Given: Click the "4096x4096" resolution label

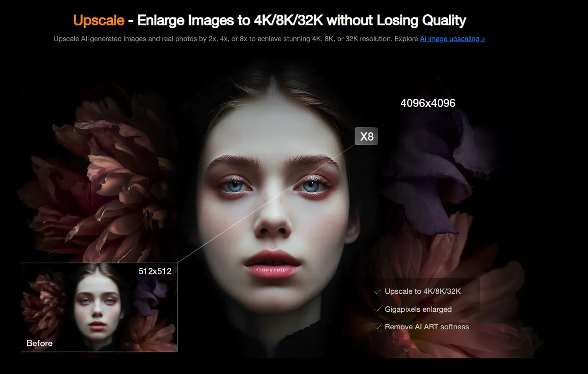Looking at the screenshot, I should 428,103.
